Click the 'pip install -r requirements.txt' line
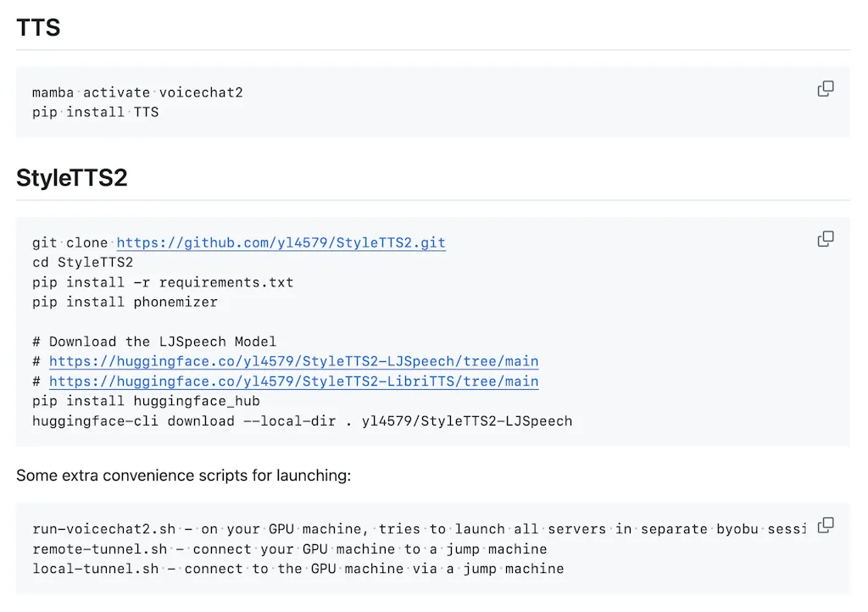The height and width of the screenshot is (612, 868). pos(163,282)
